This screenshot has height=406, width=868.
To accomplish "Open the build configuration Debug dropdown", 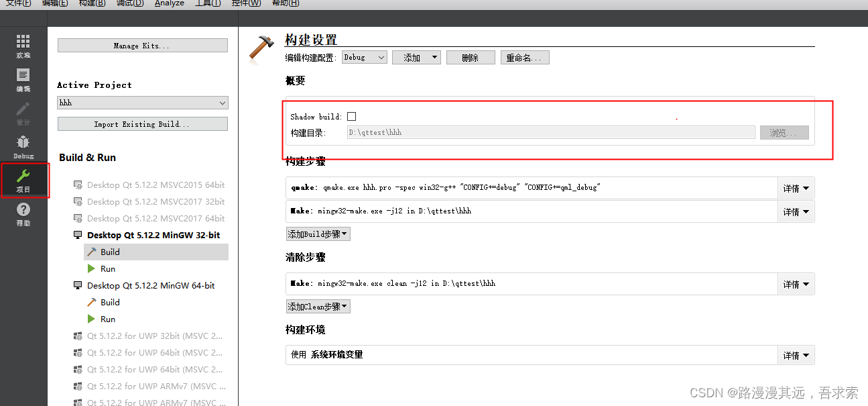I will coord(365,58).
